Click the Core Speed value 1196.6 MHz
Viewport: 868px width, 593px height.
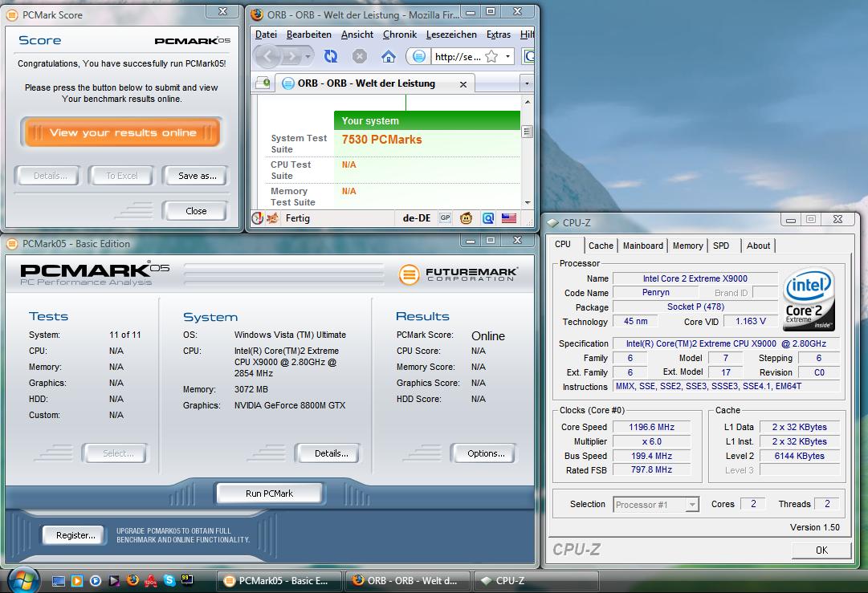(x=651, y=427)
